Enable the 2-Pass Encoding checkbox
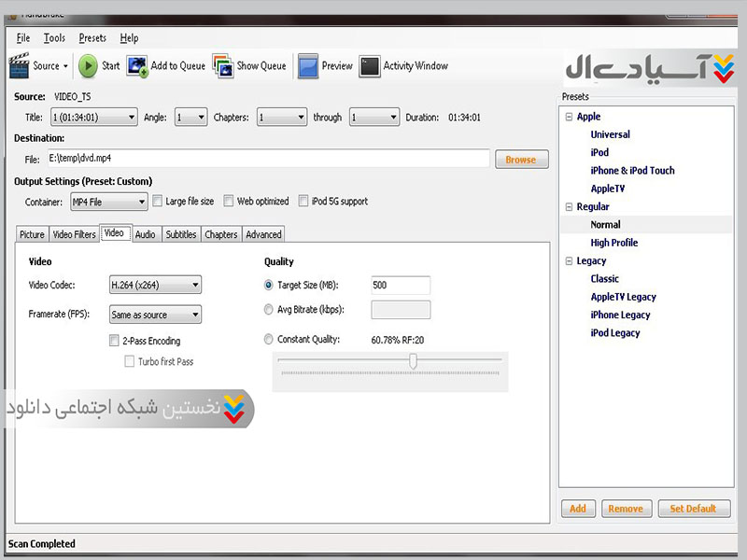This screenshot has height=560, width=747. click(114, 342)
